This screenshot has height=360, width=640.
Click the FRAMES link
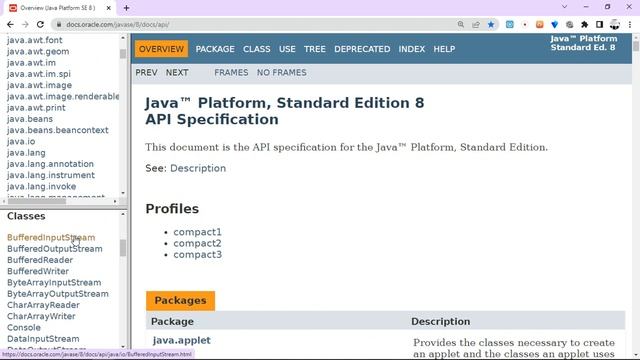click(x=231, y=73)
